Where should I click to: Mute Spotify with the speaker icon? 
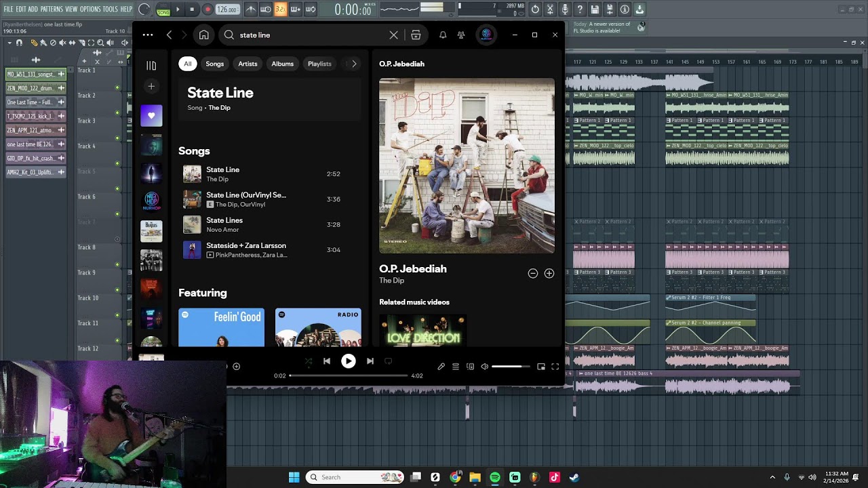484,367
